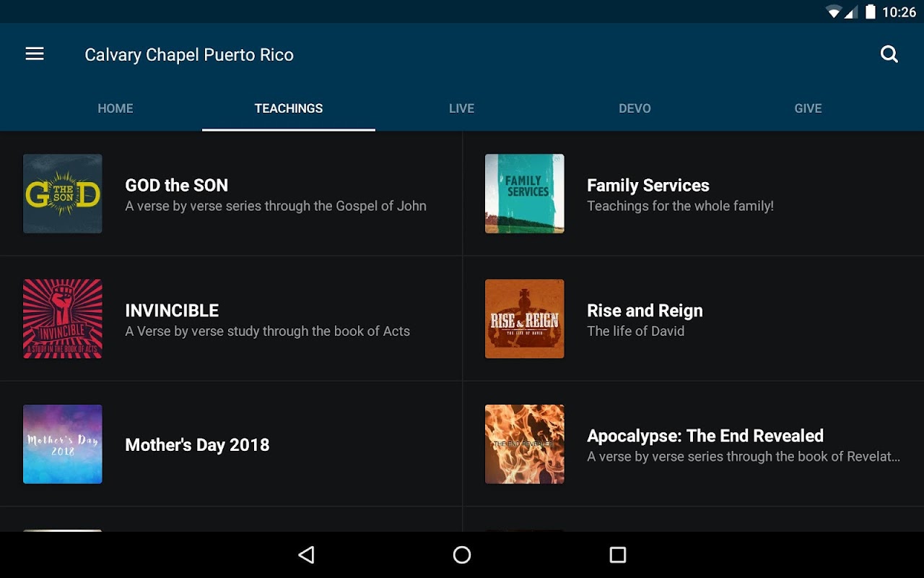
Task: Switch to the HOME tab
Action: point(115,108)
